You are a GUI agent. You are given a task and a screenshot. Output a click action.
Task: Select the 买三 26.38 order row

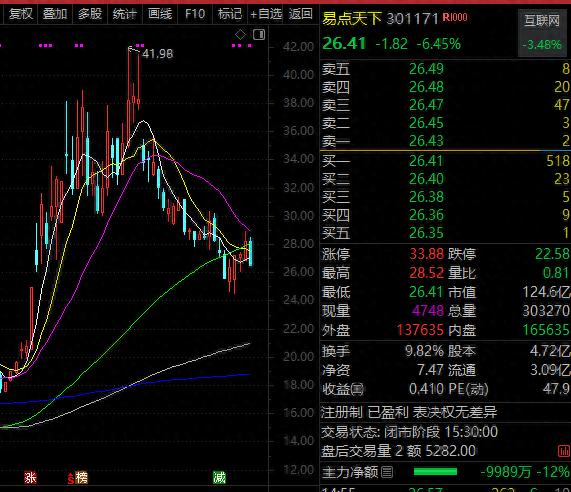pos(445,197)
